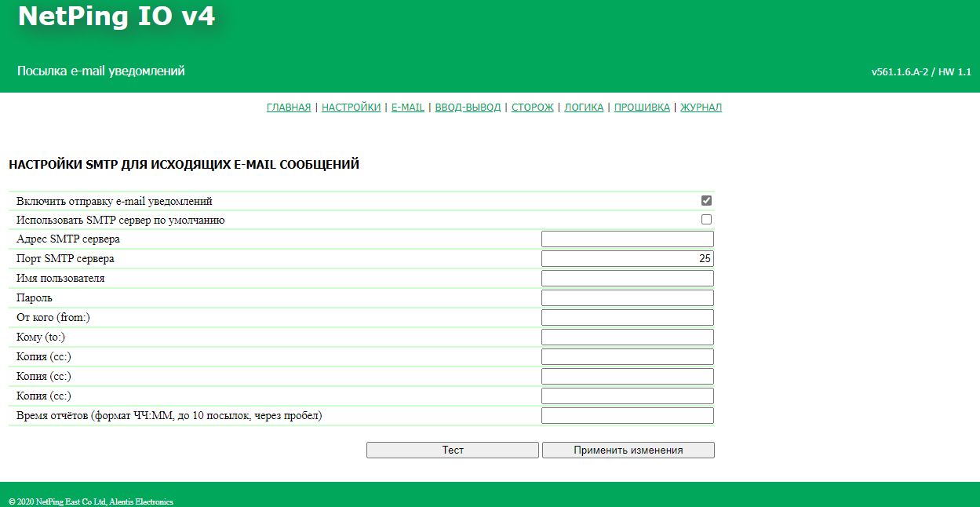Click the Время отчётов input field

[x=627, y=416]
